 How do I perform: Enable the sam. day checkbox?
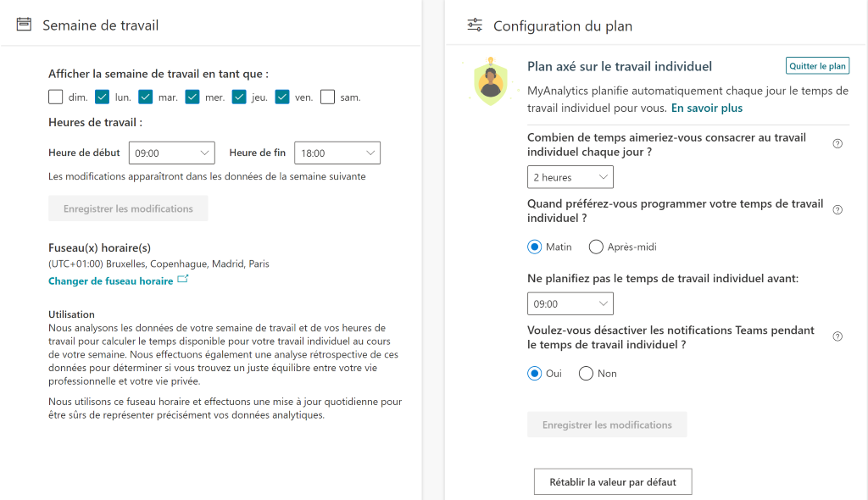tap(328, 97)
